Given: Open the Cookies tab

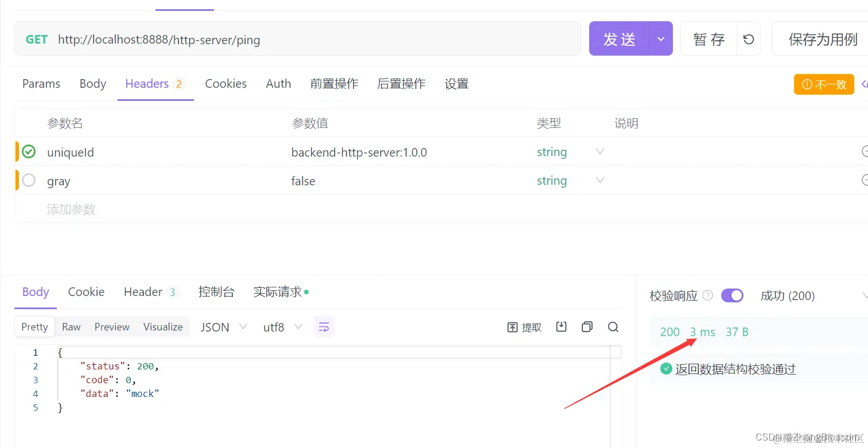Looking at the screenshot, I should 226,84.
